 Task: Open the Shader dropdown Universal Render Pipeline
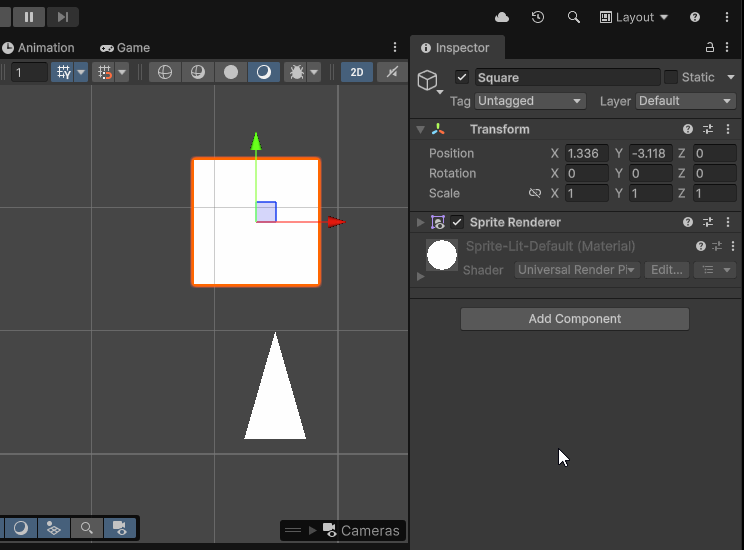(x=577, y=270)
